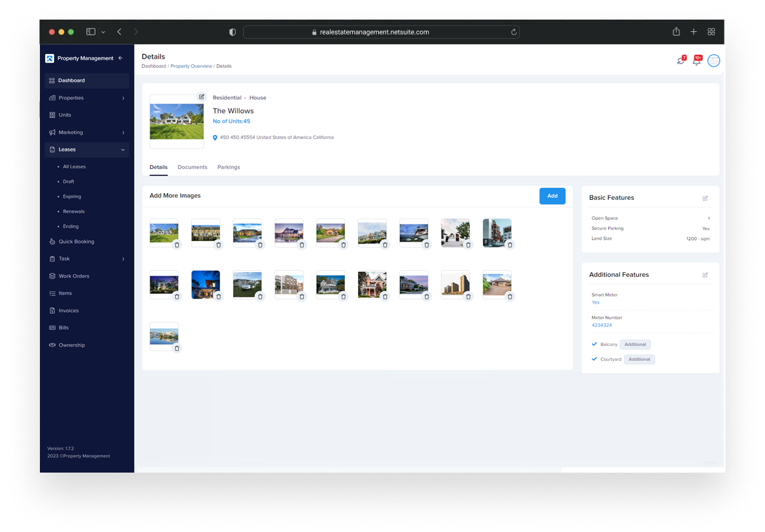Image resolution: width=765 pixels, height=532 pixels.
Task: Click the Additional tag next to Courtyard
Action: (x=639, y=360)
